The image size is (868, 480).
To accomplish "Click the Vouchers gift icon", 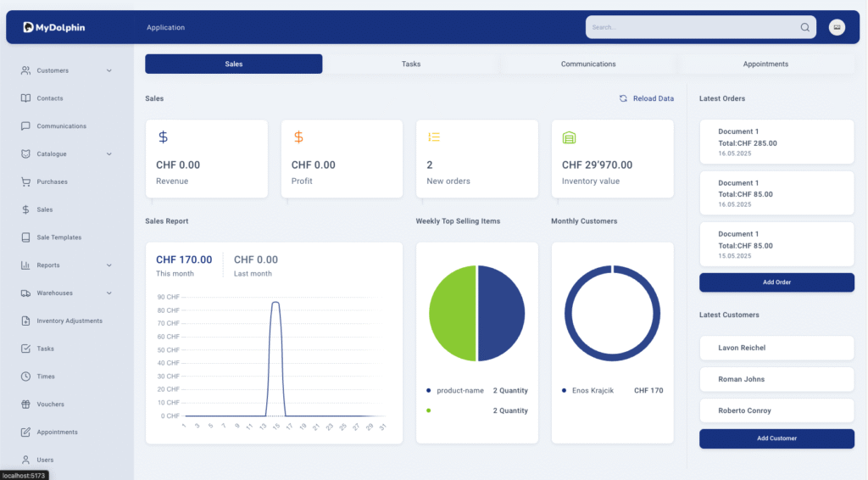I will click(x=25, y=405).
